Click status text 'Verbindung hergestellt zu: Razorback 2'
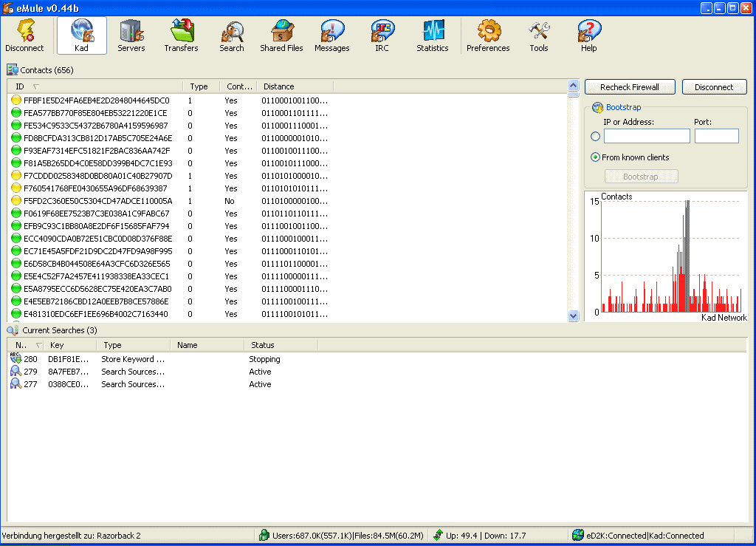Image resolution: width=756 pixels, height=546 pixels. tap(72, 536)
